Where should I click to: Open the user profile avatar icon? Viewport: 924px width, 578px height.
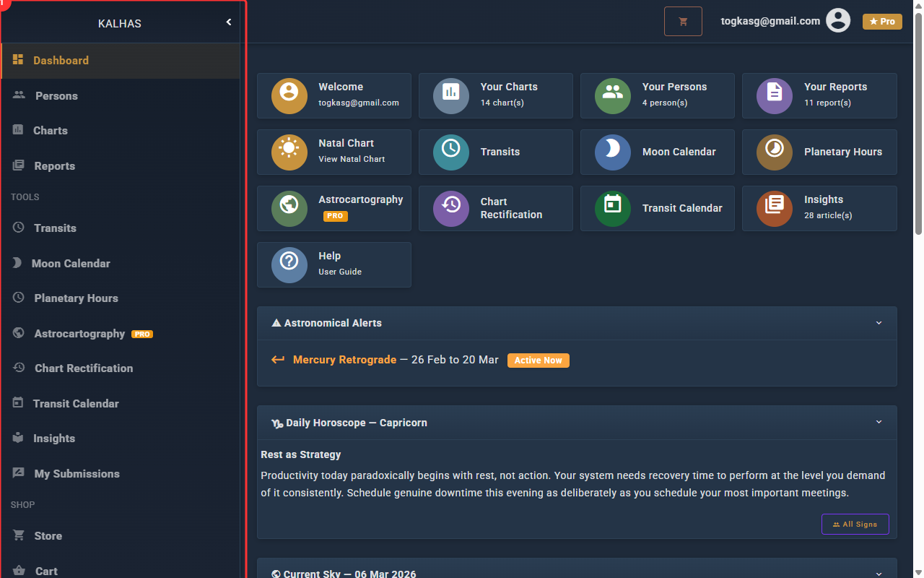pyautogui.click(x=838, y=21)
